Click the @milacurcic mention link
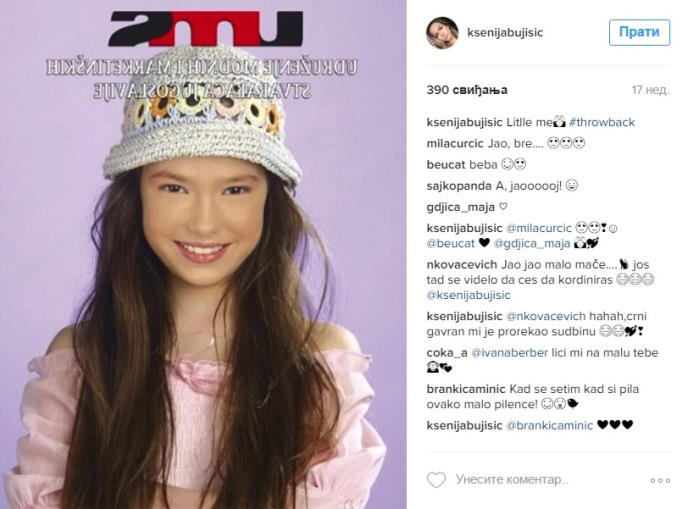688x509 pixels. pos(539,228)
